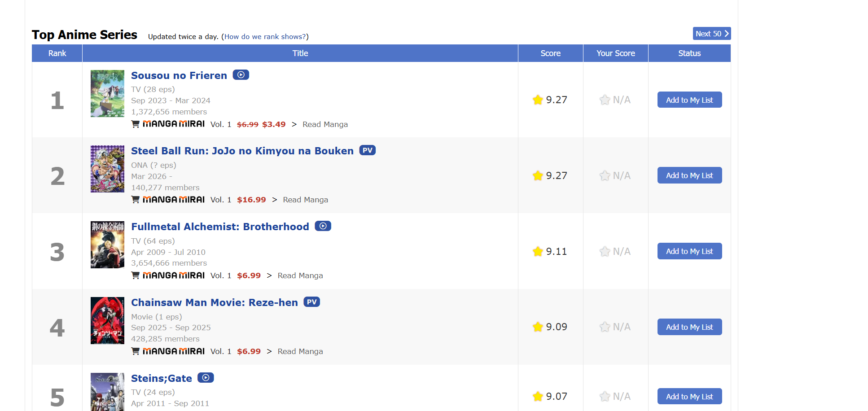The width and height of the screenshot is (868, 411).
Task: Click the $16.99 price for Steel Ball Run
Action: 251,200
